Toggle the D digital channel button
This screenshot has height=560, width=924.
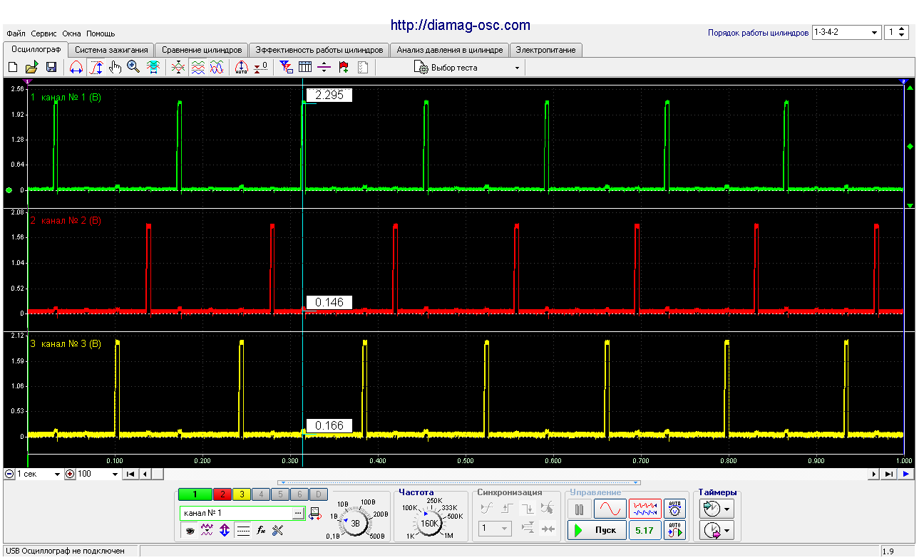[319, 494]
